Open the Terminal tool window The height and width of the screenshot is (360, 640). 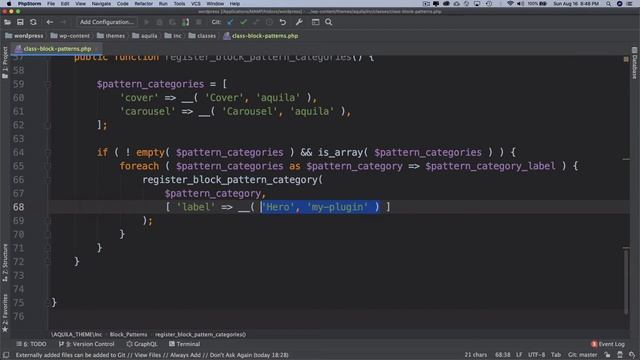pos(184,344)
